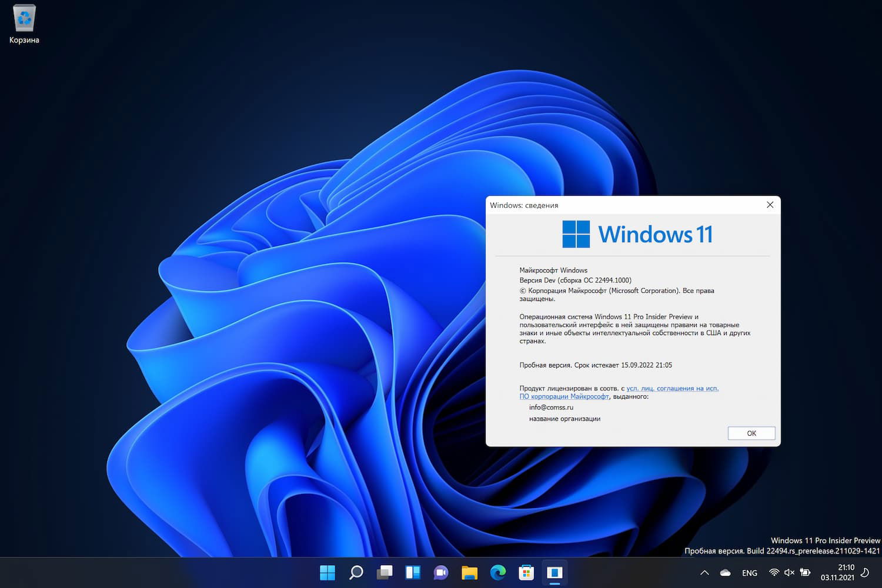Open Wi-Fi quick settings
Screen dimensions: 882x588
click(x=774, y=572)
